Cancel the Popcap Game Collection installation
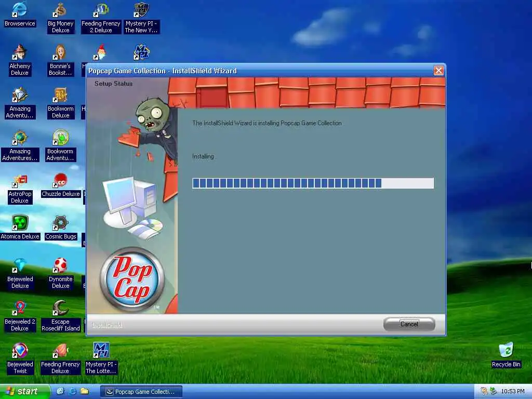The height and width of the screenshot is (399, 532). (409, 324)
